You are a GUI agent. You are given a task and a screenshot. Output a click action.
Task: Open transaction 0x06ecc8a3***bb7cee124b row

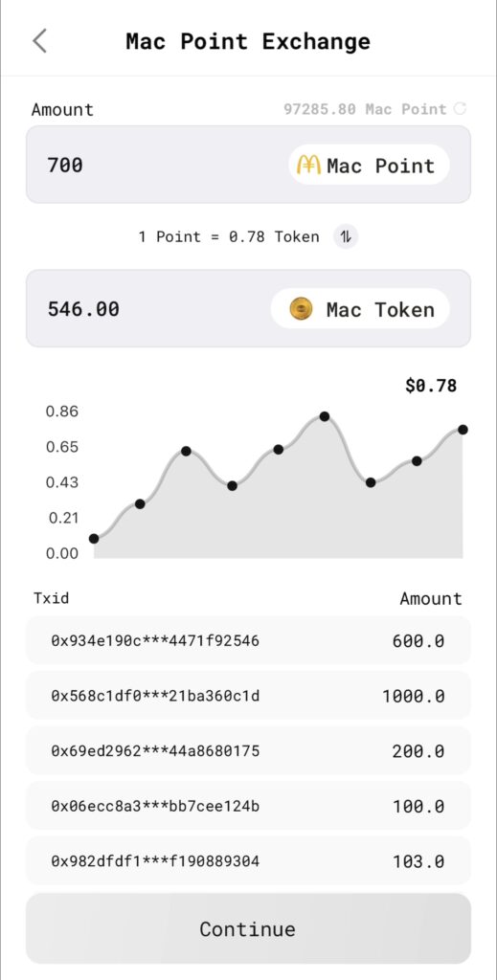point(248,806)
